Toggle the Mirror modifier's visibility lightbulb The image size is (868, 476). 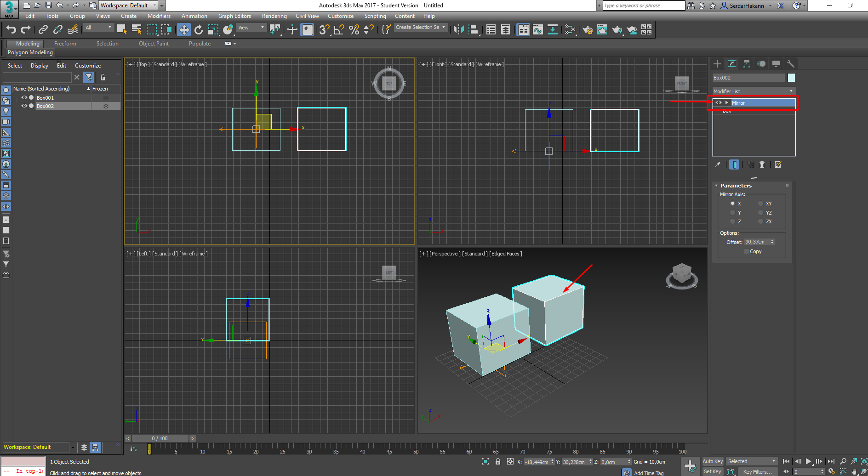[x=718, y=102]
